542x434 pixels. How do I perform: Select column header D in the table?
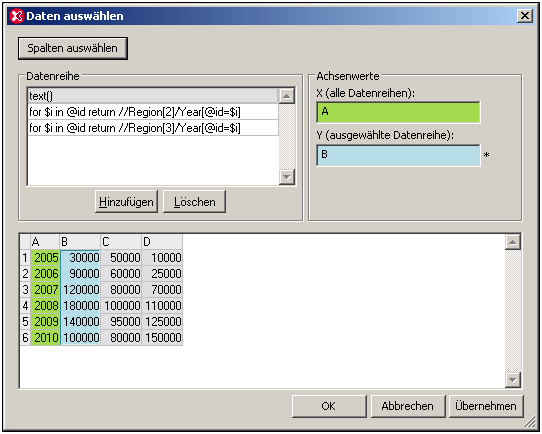click(162, 242)
